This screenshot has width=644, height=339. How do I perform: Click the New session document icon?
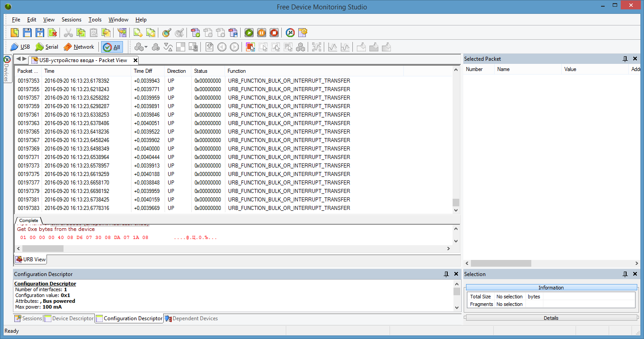(x=15, y=33)
